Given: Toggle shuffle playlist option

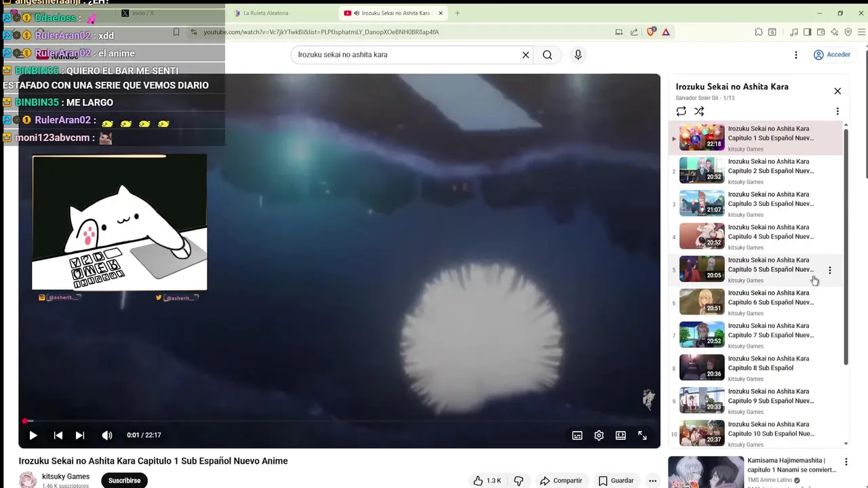Looking at the screenshot, I should pyautogui.click(x=699, y=111).
